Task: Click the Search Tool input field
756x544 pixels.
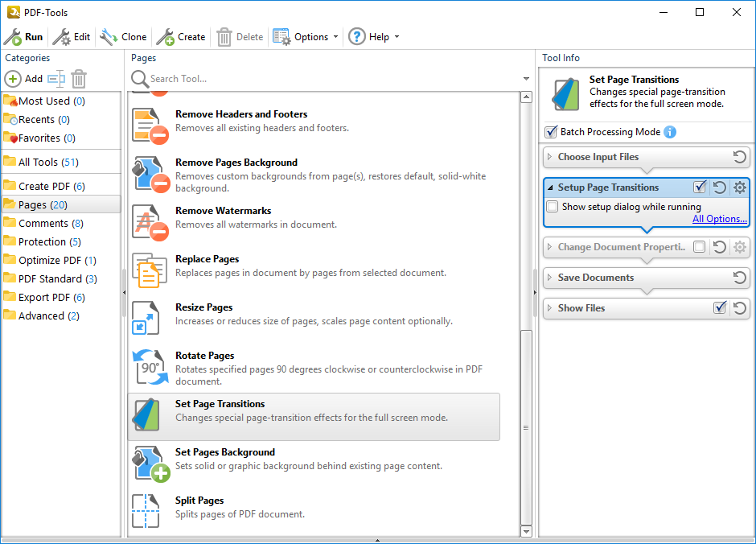Action: coord(330,79)
